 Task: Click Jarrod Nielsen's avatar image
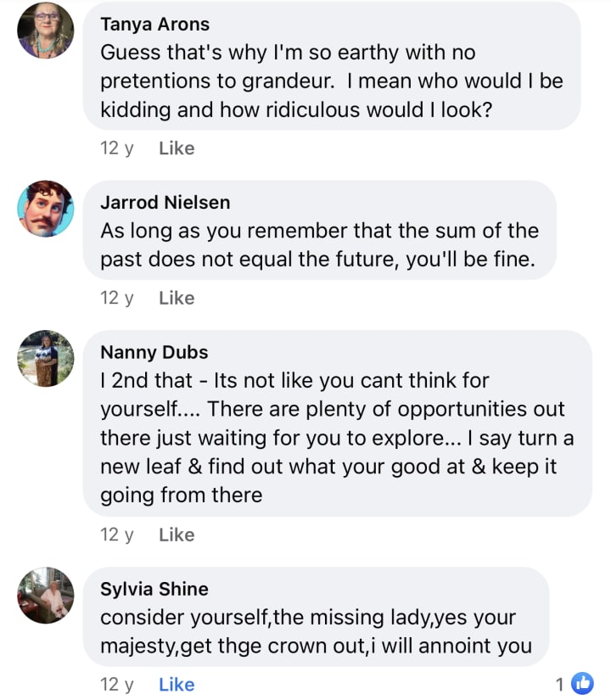point(46,209)
